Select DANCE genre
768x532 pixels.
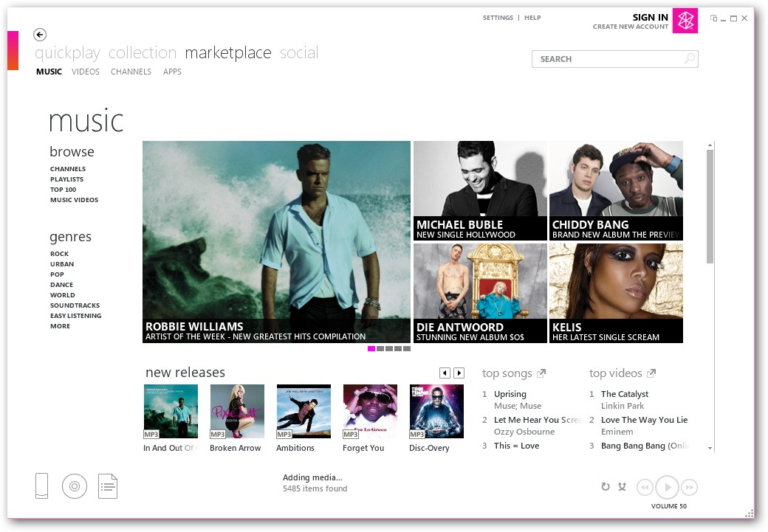click(x=61, y=284)
